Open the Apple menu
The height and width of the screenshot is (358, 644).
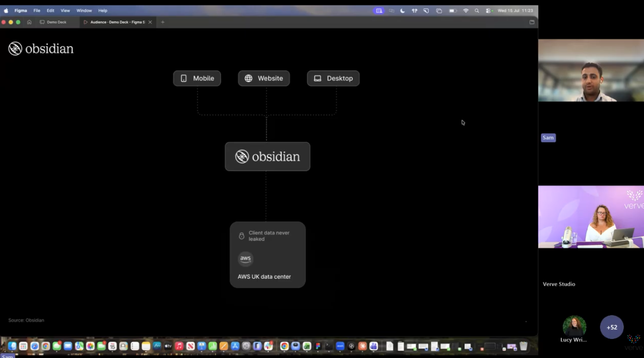coord(6,10)
